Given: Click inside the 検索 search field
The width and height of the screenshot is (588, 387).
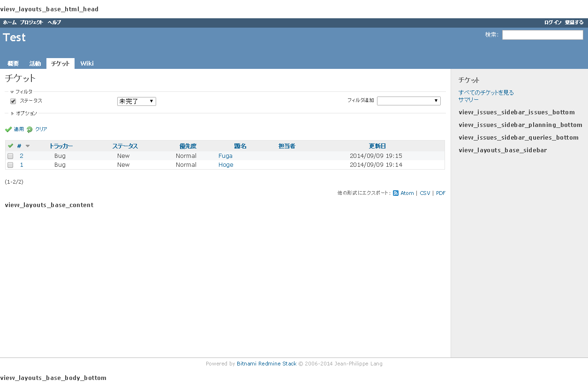Looking at the screenshot, I should click(x=542, y=35).
